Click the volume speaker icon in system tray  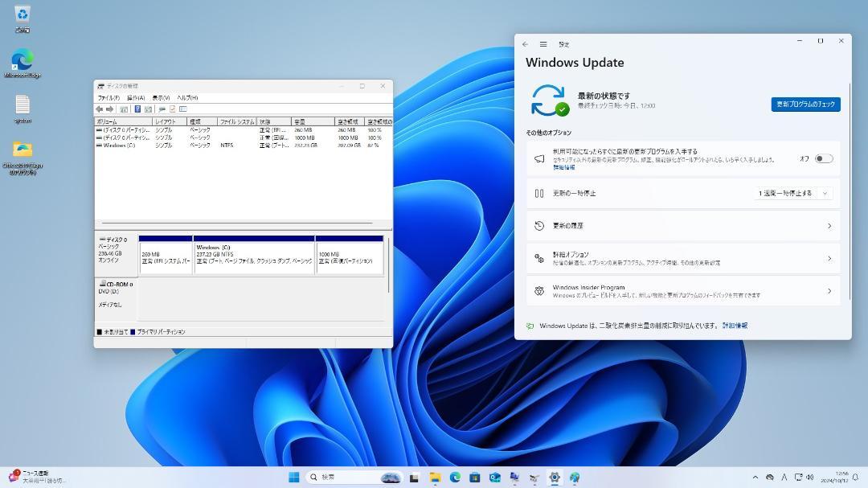[810, 478]
